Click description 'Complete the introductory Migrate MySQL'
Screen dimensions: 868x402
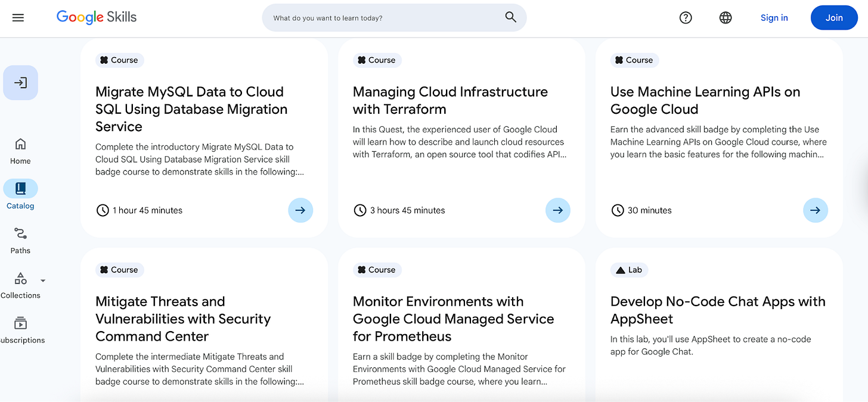(x=200, y=159)
